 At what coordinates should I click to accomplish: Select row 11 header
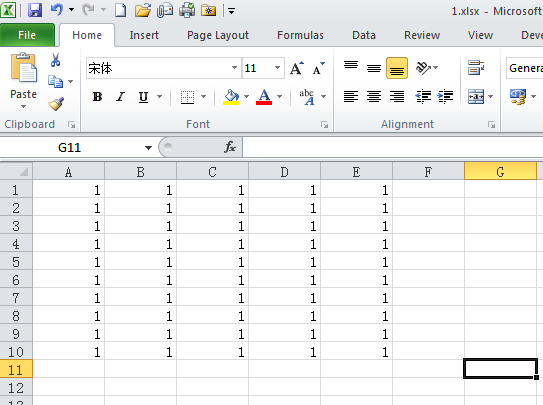(x=16, y=369)
